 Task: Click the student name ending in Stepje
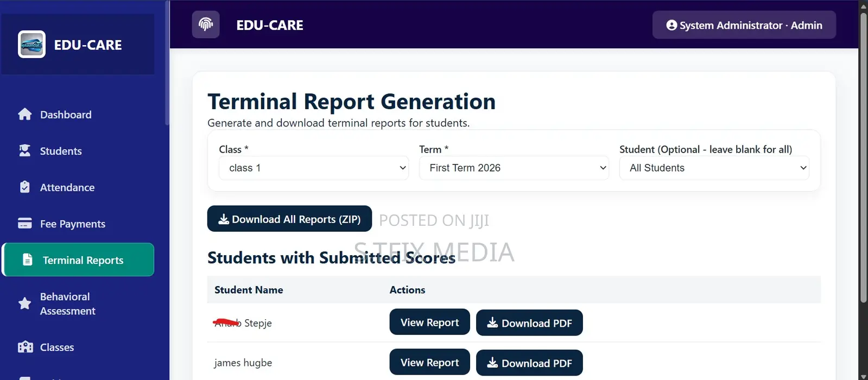(x=243, y=323)
